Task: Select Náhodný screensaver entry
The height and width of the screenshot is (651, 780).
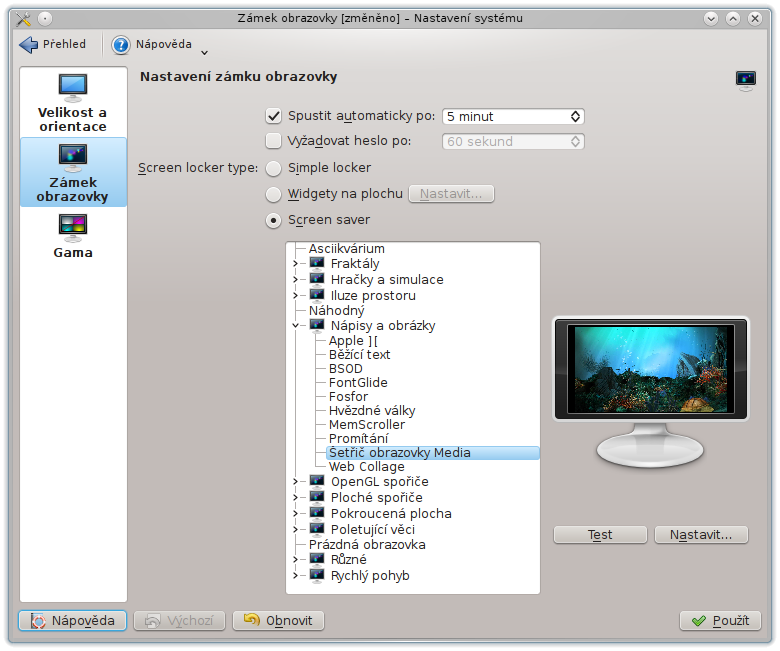Action: (x=337, y=310)
